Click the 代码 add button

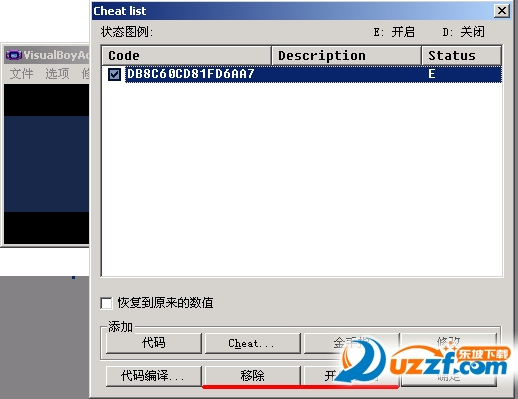pos(154,343)
